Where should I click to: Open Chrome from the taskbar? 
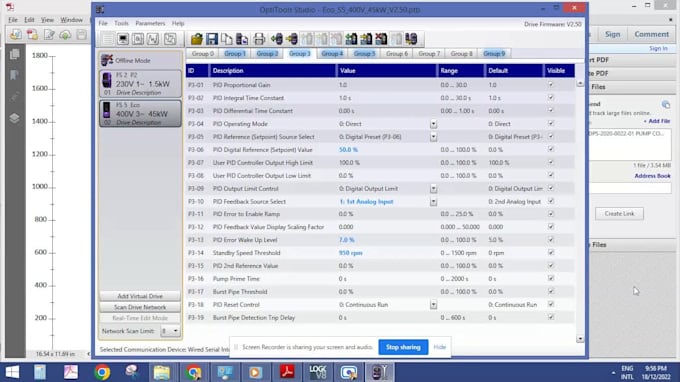point(102,372)
